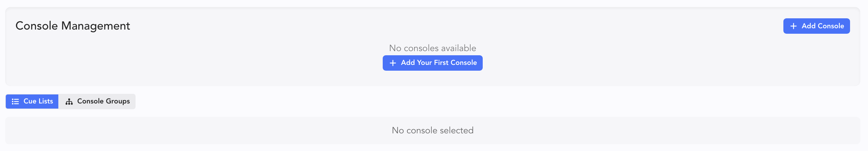Click the Add Console label text
This screenshot has height=151, width=868.
[x=822, y=26]
